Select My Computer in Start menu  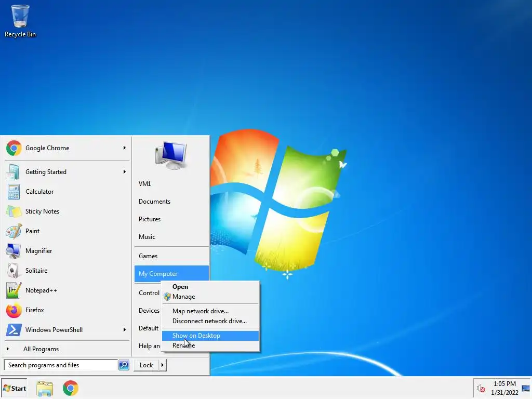[x=171, y=274]
